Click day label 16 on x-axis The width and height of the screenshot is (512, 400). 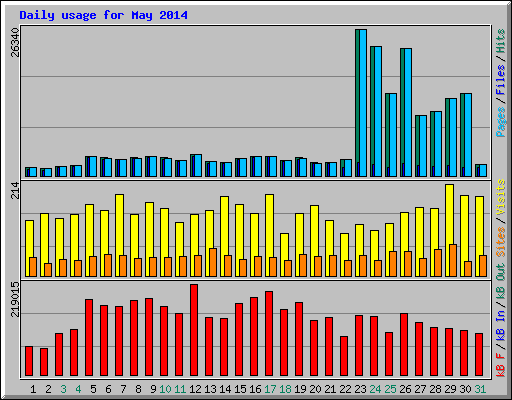(x=255, y=389)
